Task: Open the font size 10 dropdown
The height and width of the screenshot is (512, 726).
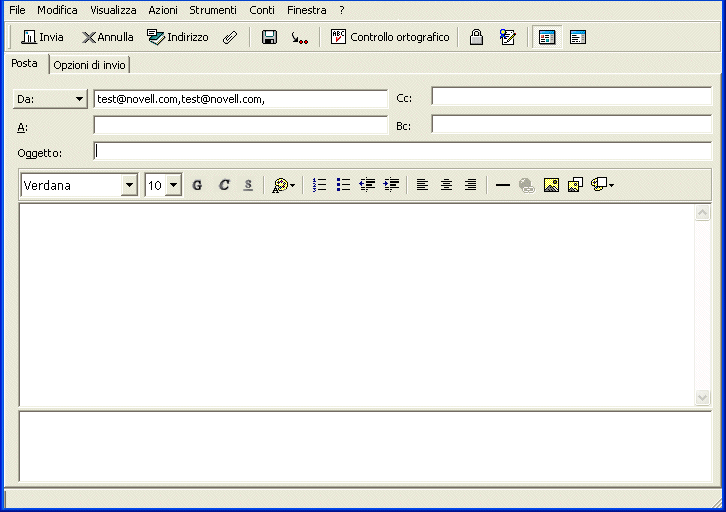Action: click(174, 186)
